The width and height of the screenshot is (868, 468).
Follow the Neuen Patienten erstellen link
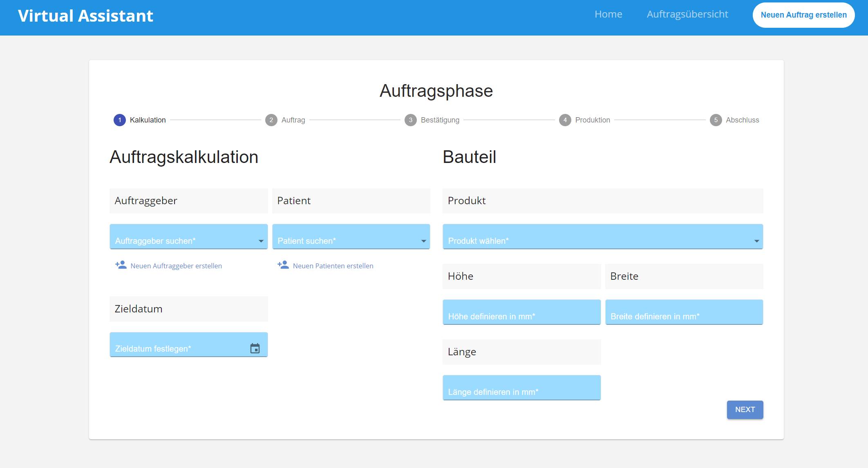333,266
